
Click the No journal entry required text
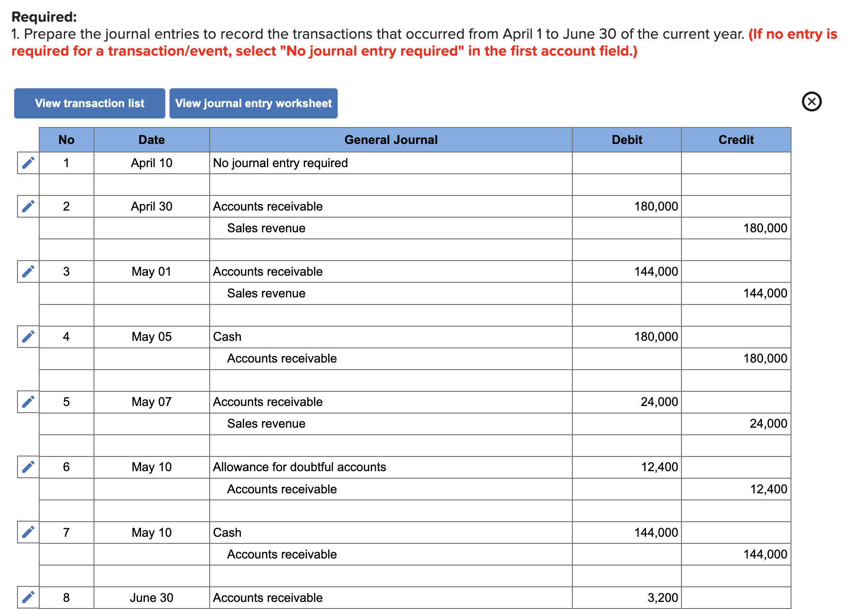click(281, 163)
